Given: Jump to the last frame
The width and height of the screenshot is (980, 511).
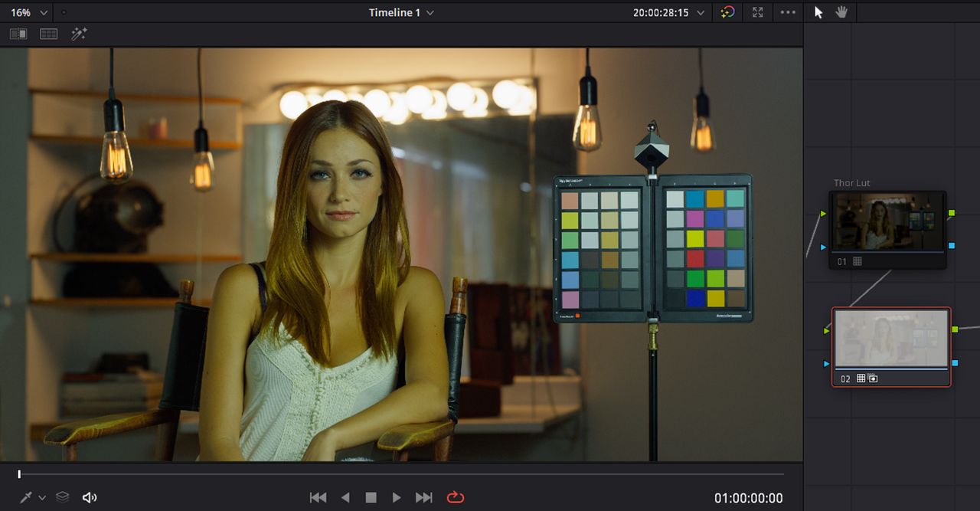Looking at the screenshot, I should [x=423, y=498].
